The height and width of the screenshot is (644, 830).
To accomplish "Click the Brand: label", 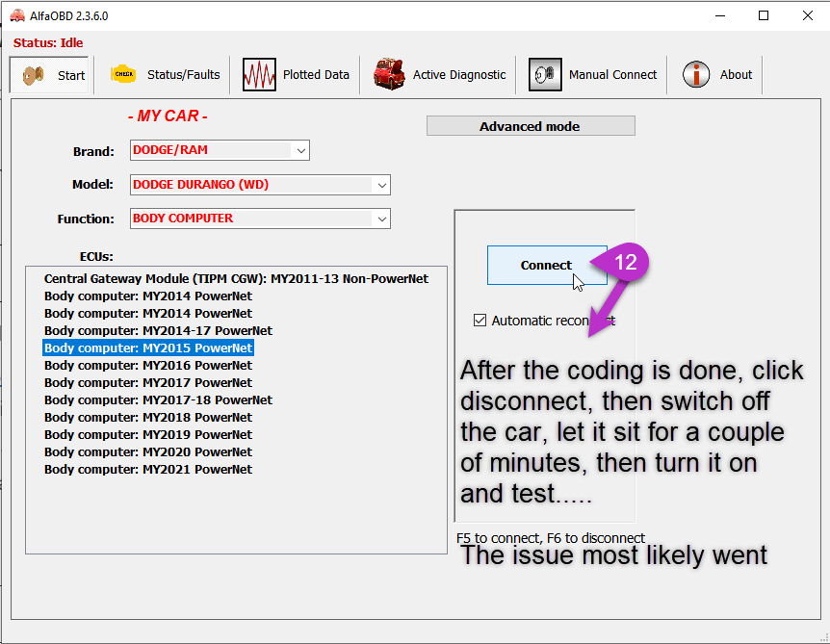I will (93, 152).
